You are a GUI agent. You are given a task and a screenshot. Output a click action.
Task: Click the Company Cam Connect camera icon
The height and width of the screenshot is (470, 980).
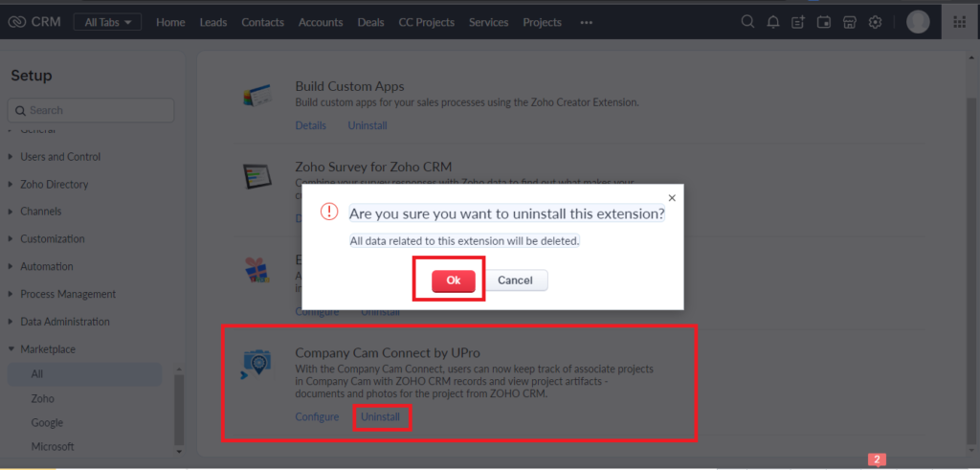(256, 365)
